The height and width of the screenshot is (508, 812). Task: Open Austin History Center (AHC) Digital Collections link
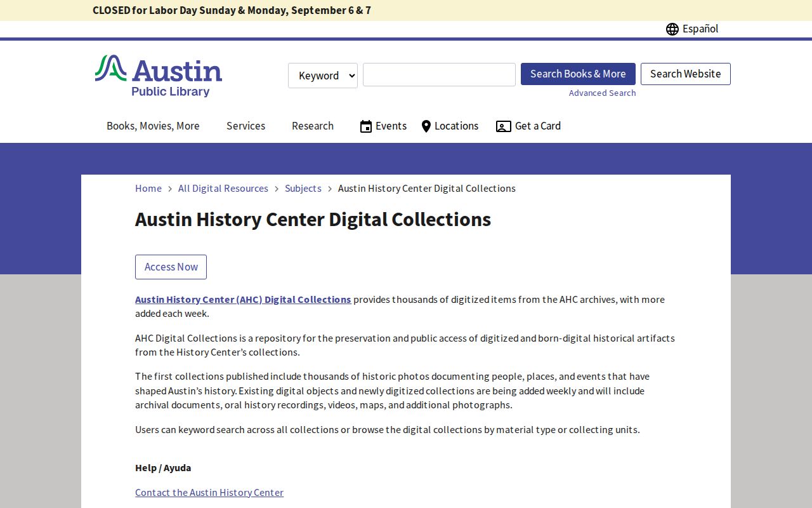click(x=243, y=300)
